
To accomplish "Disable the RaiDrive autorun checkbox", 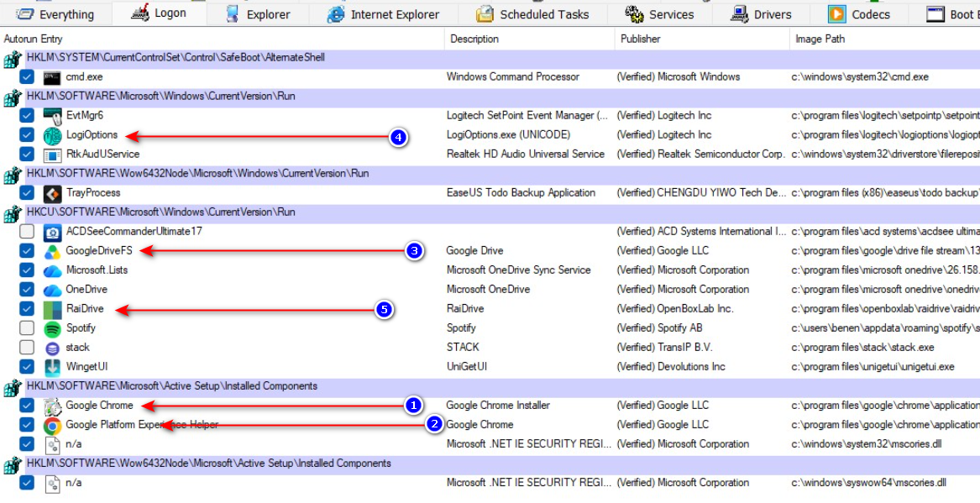I will point(26,309).
